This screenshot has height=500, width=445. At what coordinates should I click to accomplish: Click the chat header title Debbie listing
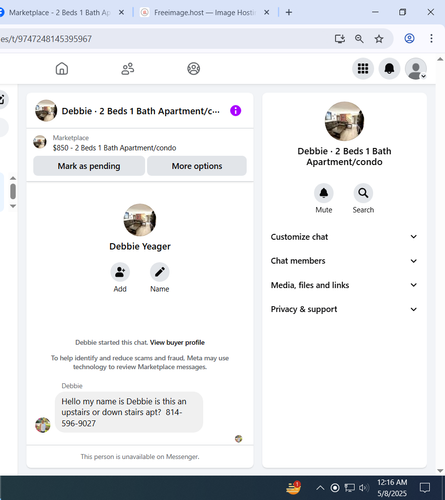click(141, 111)
